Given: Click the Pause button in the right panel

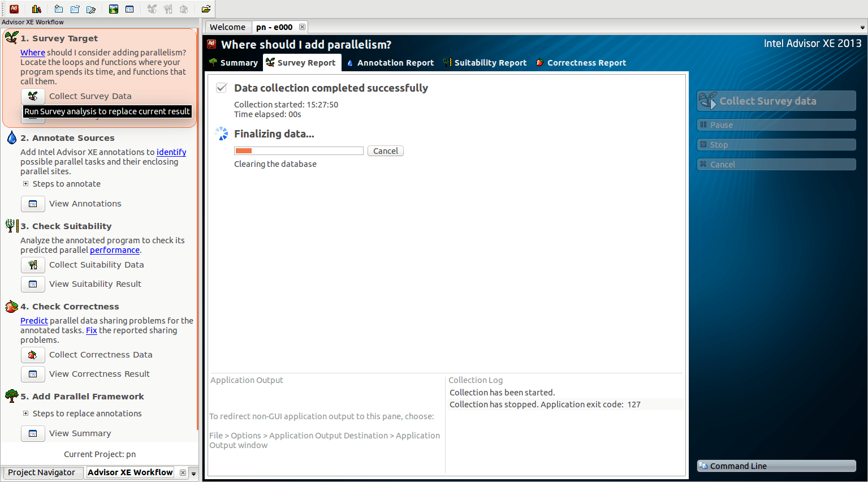Looking at the screenshot, I should [x=776, y=125].
